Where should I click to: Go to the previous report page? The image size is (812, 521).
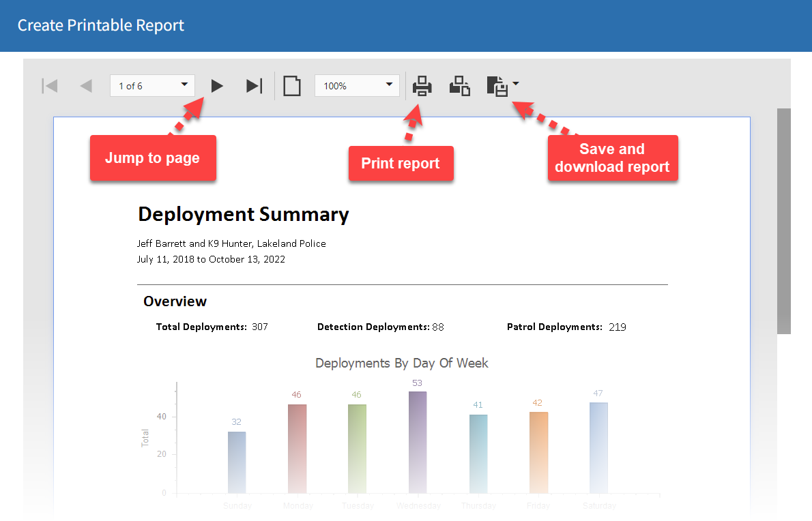[86, 86]
